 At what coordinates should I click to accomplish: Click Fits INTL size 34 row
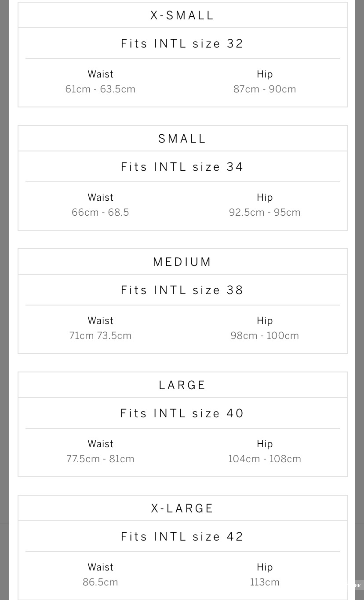click(182, 167)
